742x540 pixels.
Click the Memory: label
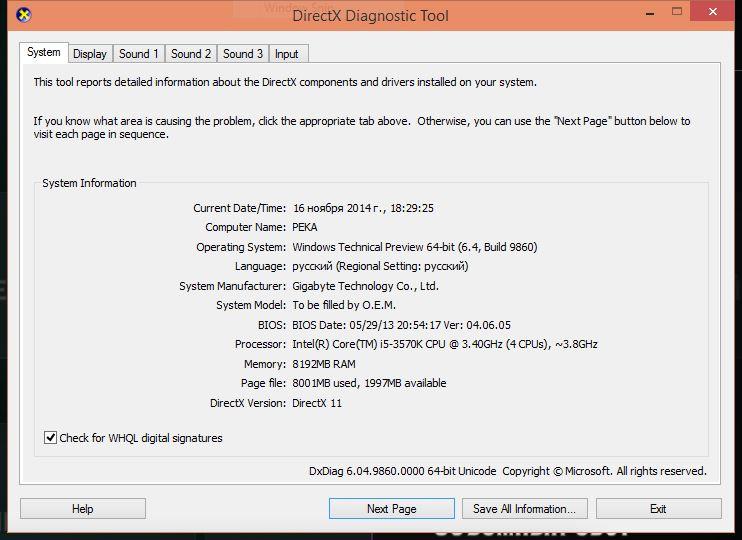click(x=265, y=364)
